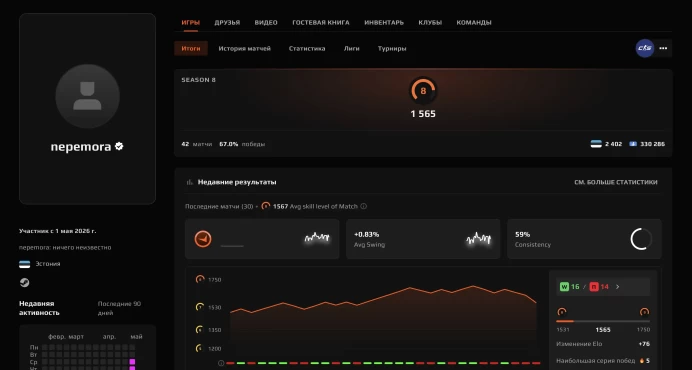Viewport: 692px width, 370px height.
Task: Click the bar chart icon by Недавние результаты
Action: (190, 182)
